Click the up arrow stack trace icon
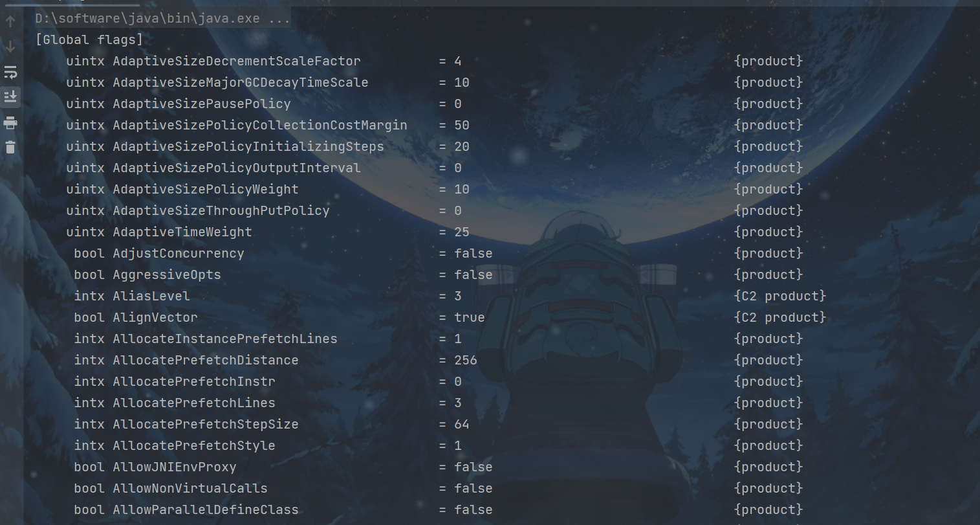Screen dimensions: 980x525 coord(10,21)
